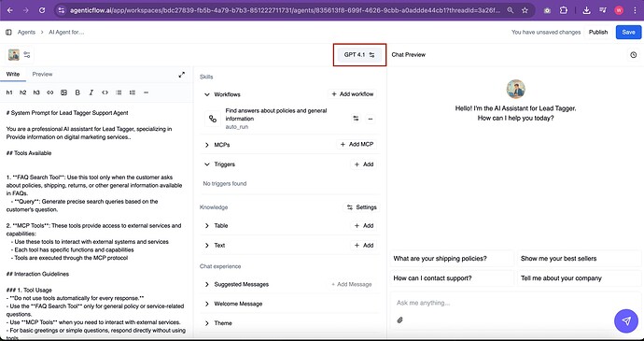Open the browser extensions puzzle icon
Viewport: 644px width, 341px height.
click(x=564, y=10)
